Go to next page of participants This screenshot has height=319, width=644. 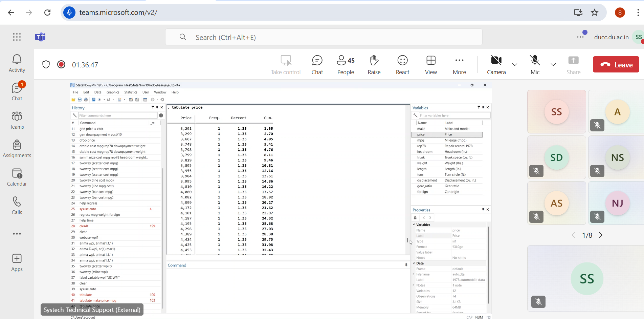(x=601, y=235)
